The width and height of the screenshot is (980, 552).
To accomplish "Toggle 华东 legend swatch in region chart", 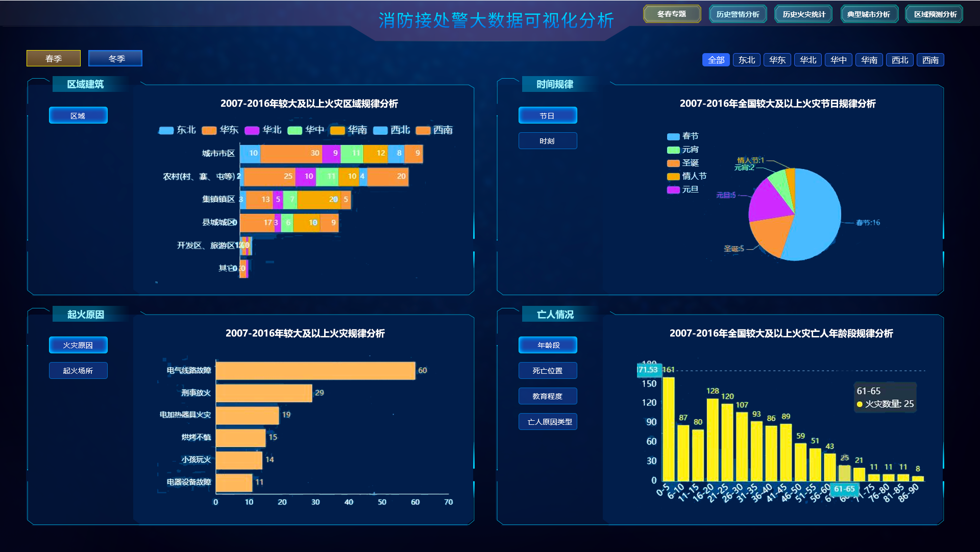I will tap(209, 130).
